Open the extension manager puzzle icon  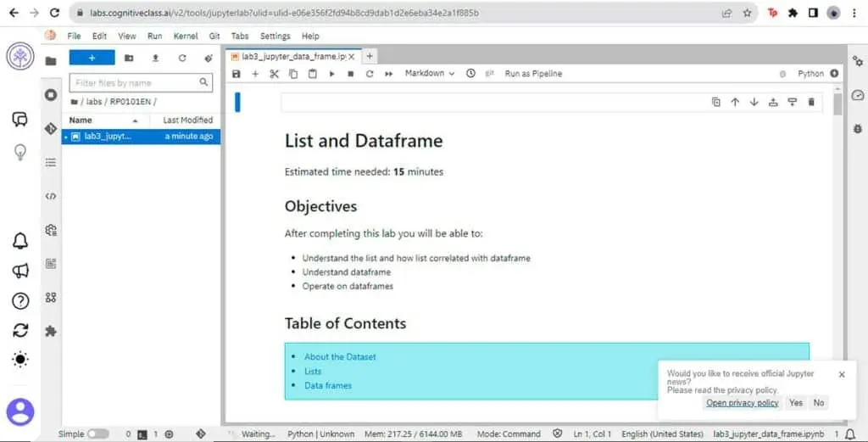tap(51, 331)
